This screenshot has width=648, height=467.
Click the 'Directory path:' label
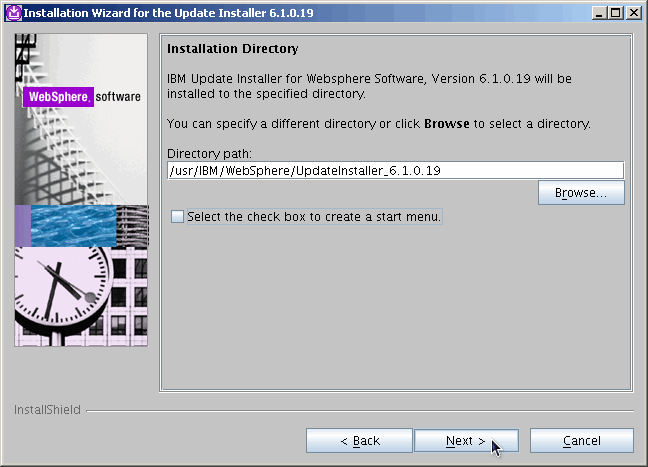(x=209, y=153)
